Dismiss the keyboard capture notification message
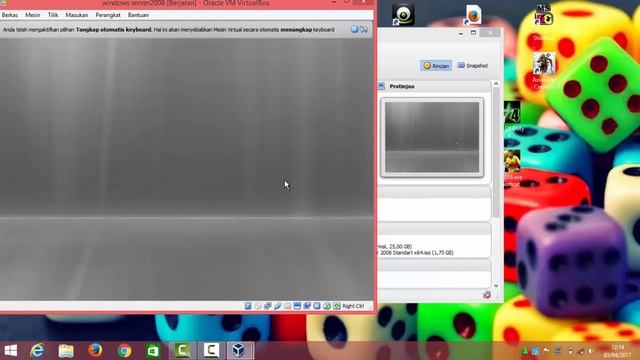 click(354, 29)
